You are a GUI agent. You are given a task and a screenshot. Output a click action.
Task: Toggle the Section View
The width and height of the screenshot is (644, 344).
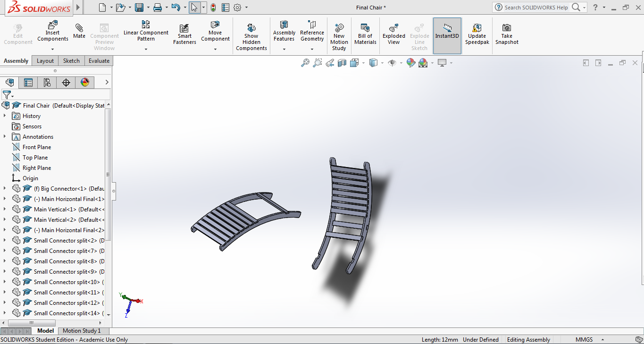[x=342, y=63]
